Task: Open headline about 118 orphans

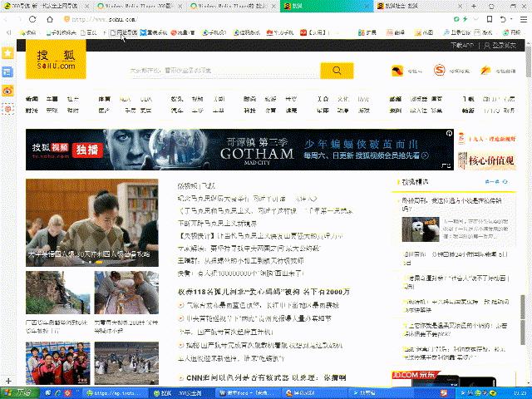Action: click(x=264, y=292)
